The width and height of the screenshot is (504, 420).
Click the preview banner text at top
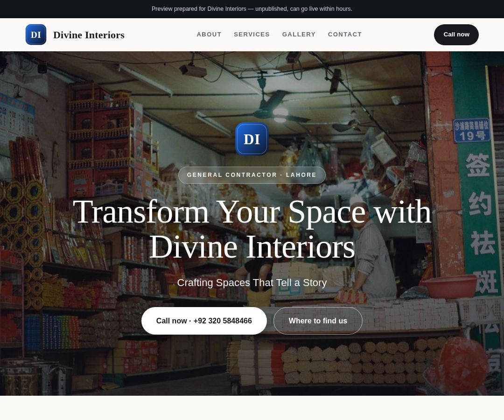pyautogui.click(x=252, y=9)
